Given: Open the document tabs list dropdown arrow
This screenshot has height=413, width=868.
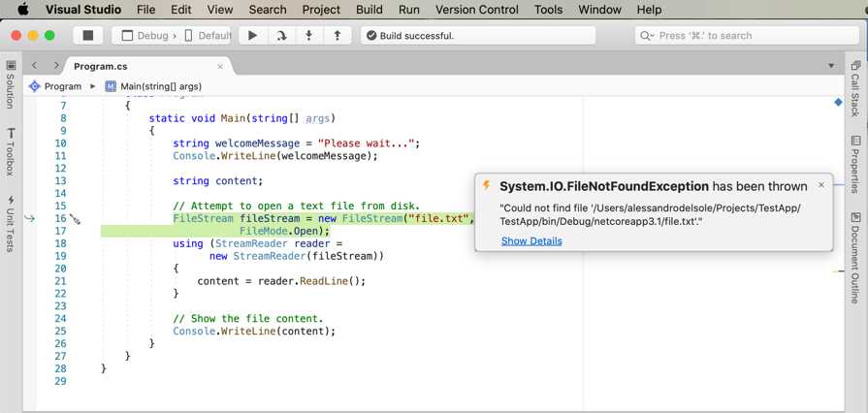Looking at the screenshot, I should tap(831, 66).
